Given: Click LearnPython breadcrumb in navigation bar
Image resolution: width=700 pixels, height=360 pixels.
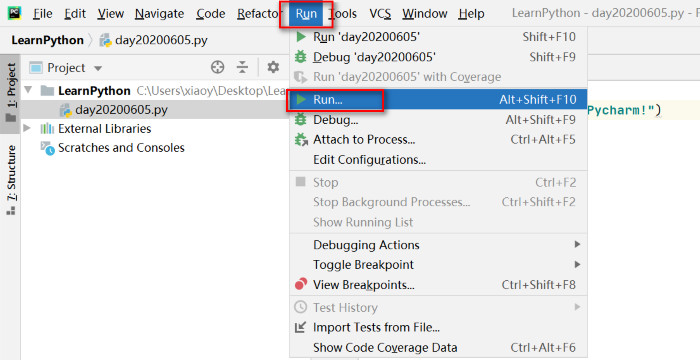Looking at the screenshot, I should click(47, 40).
